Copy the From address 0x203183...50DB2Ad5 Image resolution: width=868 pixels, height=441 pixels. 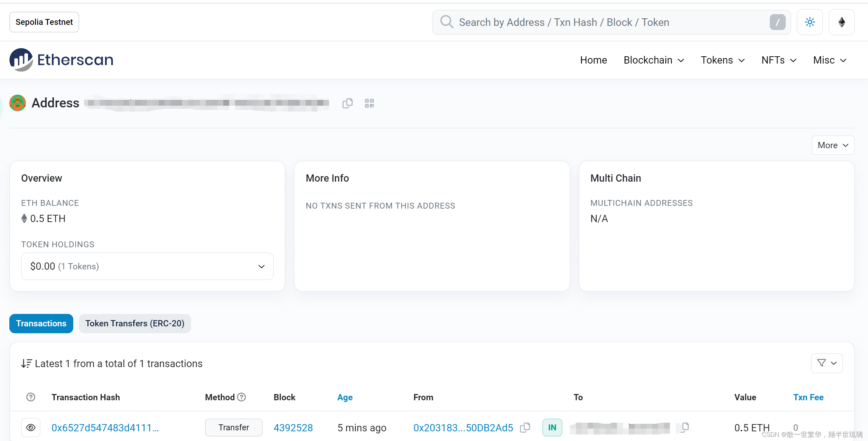(x=525, y=428)
